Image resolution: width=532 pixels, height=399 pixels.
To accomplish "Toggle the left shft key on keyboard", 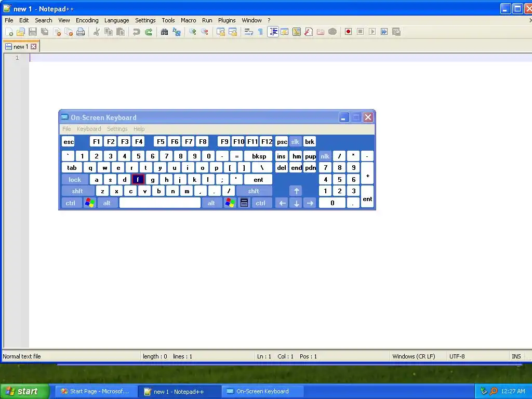I will click(x=78, y=191).
